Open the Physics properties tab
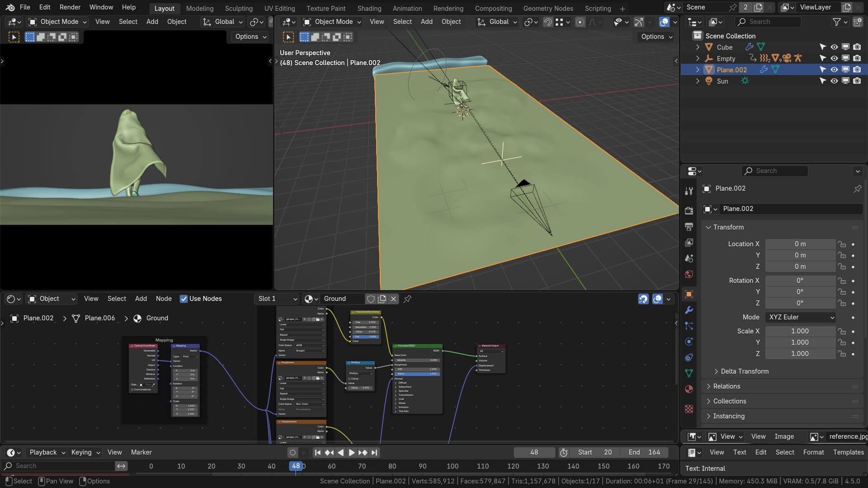The image size is (868, 488). (x=689, y=342)
